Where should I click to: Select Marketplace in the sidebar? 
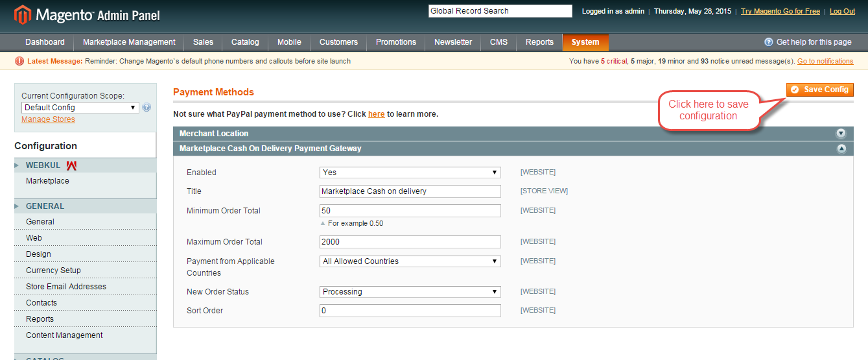[x=47, y=181]
